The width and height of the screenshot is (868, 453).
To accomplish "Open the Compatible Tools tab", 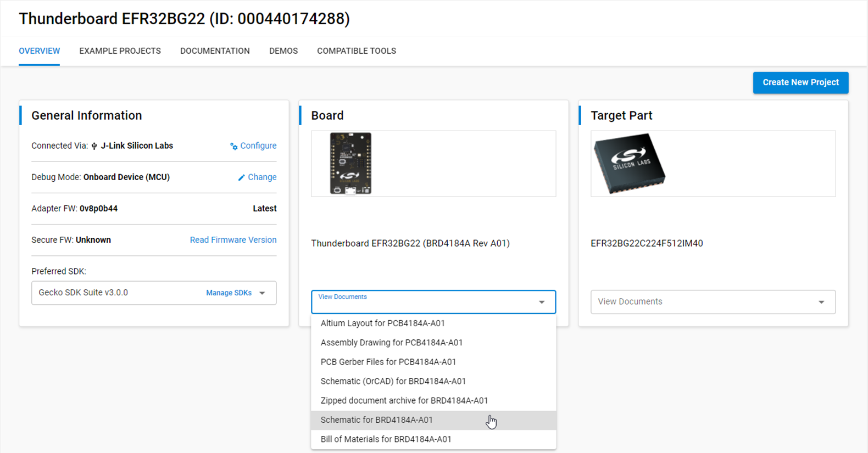I will [357, 51].
